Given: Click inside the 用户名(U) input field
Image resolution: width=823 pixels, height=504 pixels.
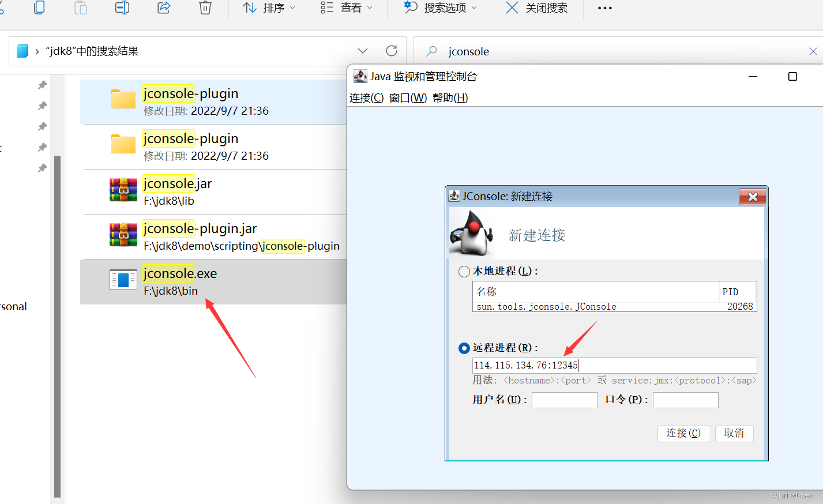Looking at the screenshot, I should (x=564, y=400).
